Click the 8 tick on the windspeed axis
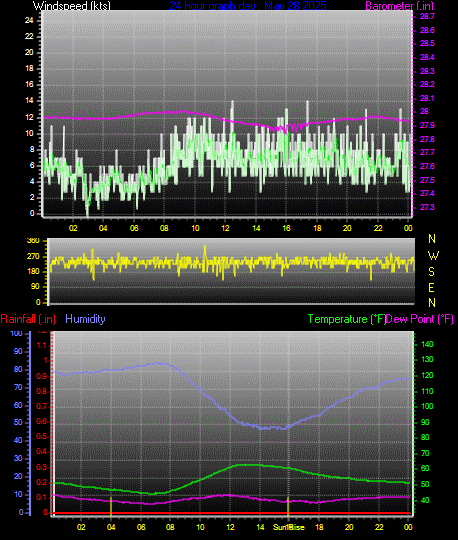This screenshot has width=458, height=540. coord(32,149)
